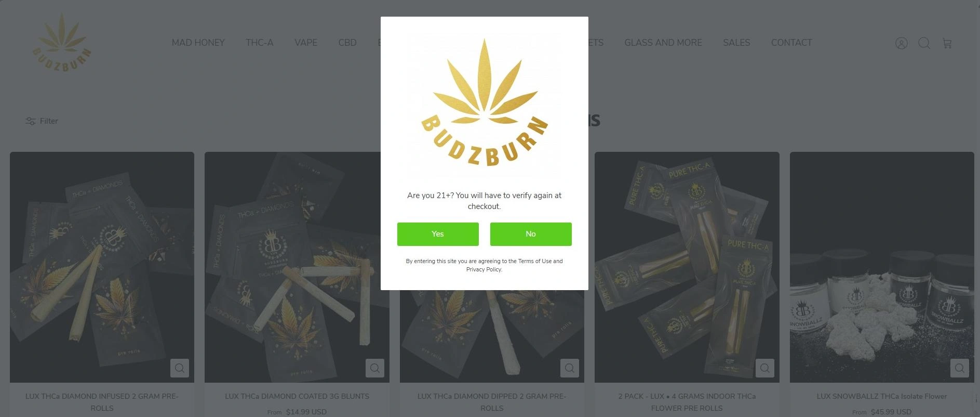Screen dimensions: 980x417
Task: Open the account profile icon
Action: point(901,43)
